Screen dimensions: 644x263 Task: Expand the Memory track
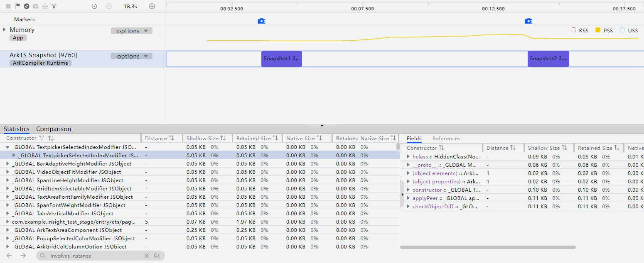point(4,29)
